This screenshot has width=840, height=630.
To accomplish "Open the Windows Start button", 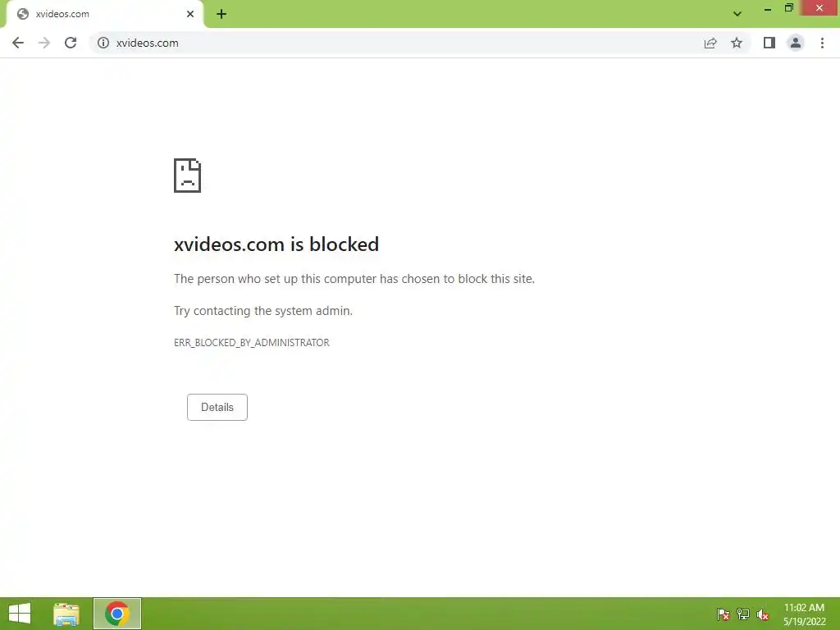I will (x=20, y=614).
